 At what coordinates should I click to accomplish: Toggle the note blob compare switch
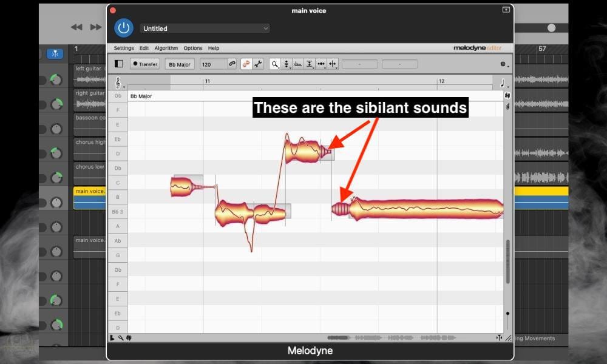coord(246,64)
